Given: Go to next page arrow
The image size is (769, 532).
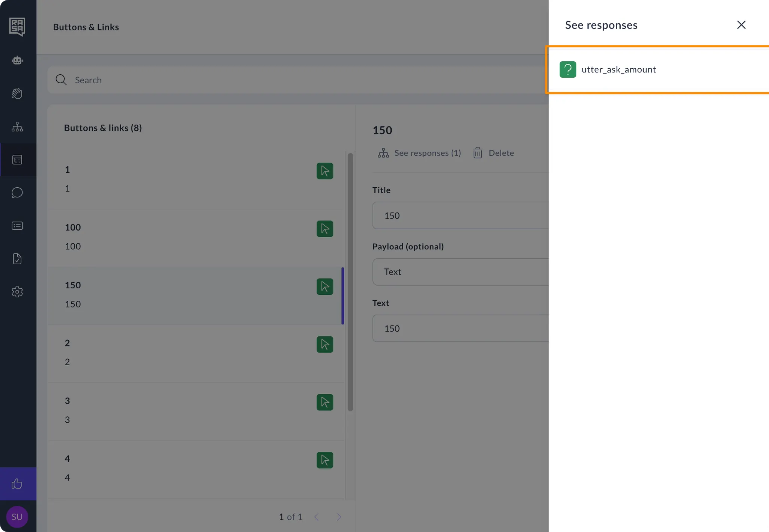Looking at the screenshot, I should (339, 517).
